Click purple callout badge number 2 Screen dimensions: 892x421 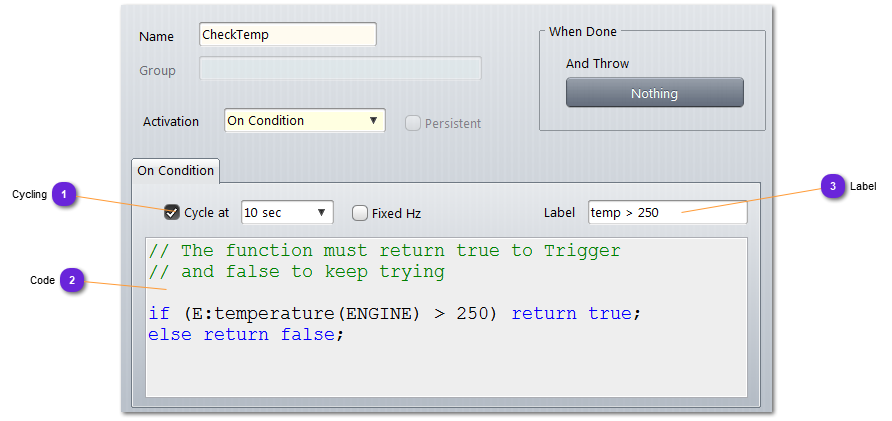(x=72, y=281)
